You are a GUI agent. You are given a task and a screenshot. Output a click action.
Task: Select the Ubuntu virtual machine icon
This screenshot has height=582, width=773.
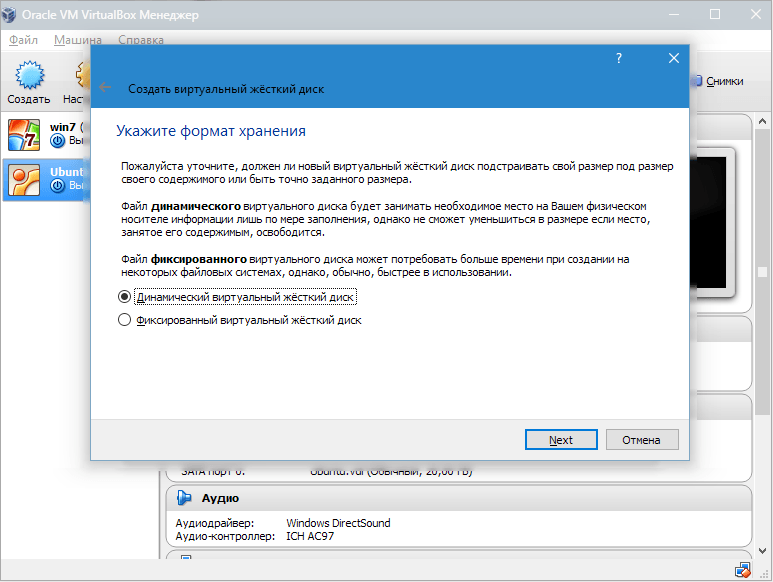point(23,179)
